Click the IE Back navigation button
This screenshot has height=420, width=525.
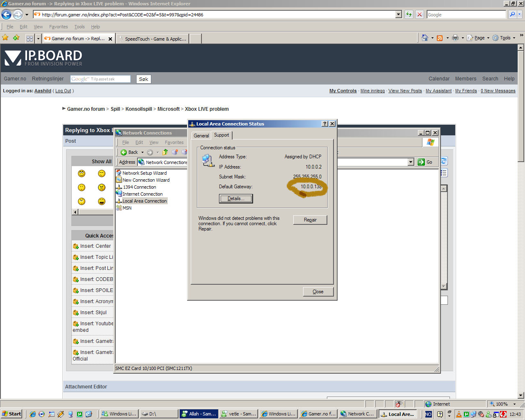tap(7, 15)
